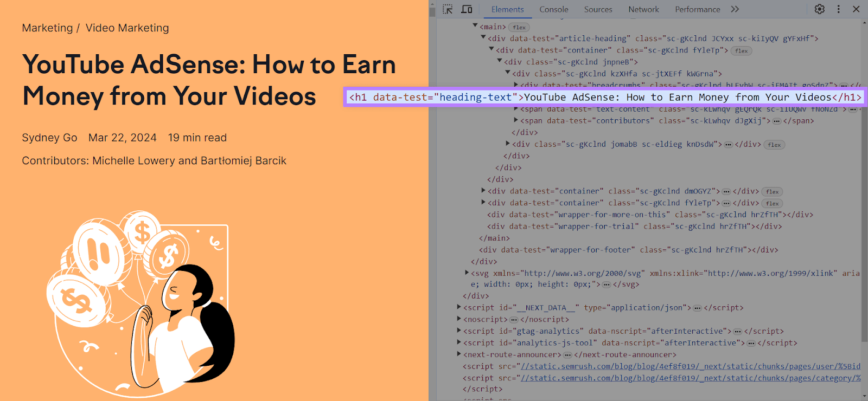Expand the container dmOGYZ div node
Screen dimensions: 868x401
483,190
